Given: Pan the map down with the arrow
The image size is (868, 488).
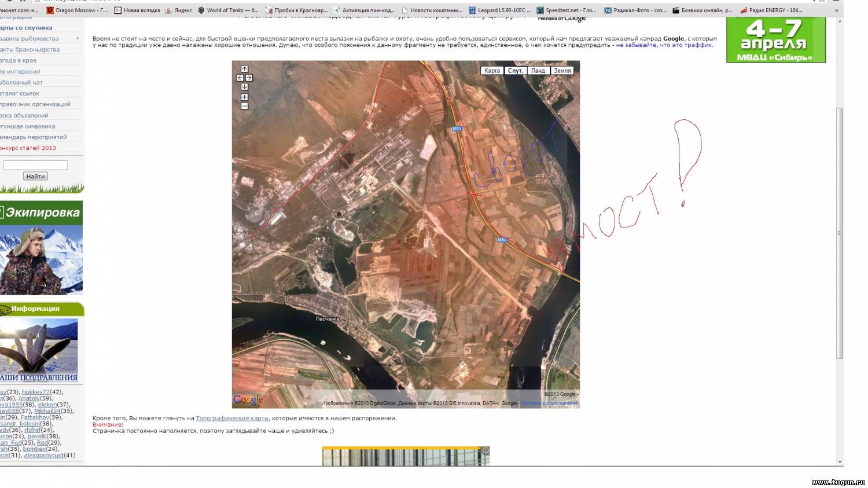Looking at the screenshot, I should click(244, 86).
